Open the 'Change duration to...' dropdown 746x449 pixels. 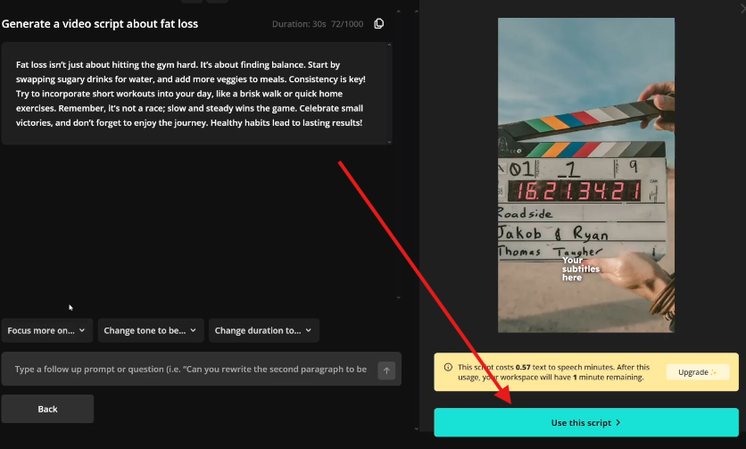tap(264, 331)
